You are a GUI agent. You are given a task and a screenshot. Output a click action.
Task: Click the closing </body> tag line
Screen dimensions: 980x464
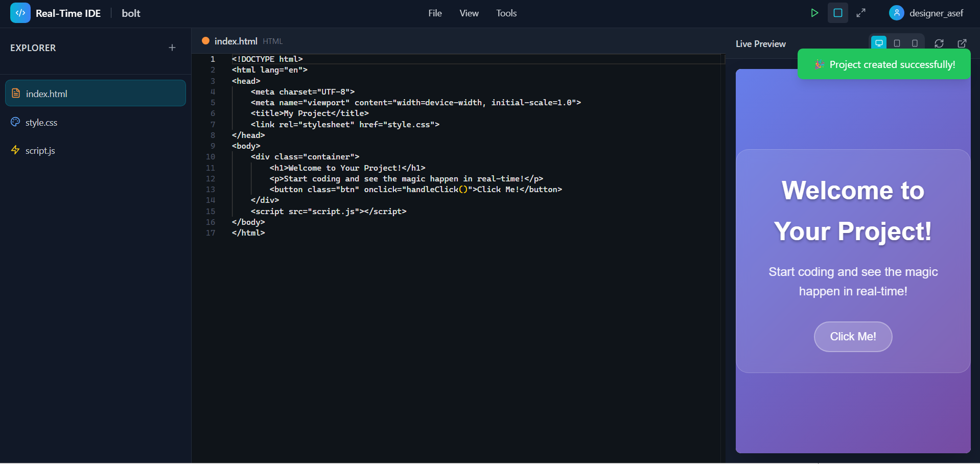point(248,222)
